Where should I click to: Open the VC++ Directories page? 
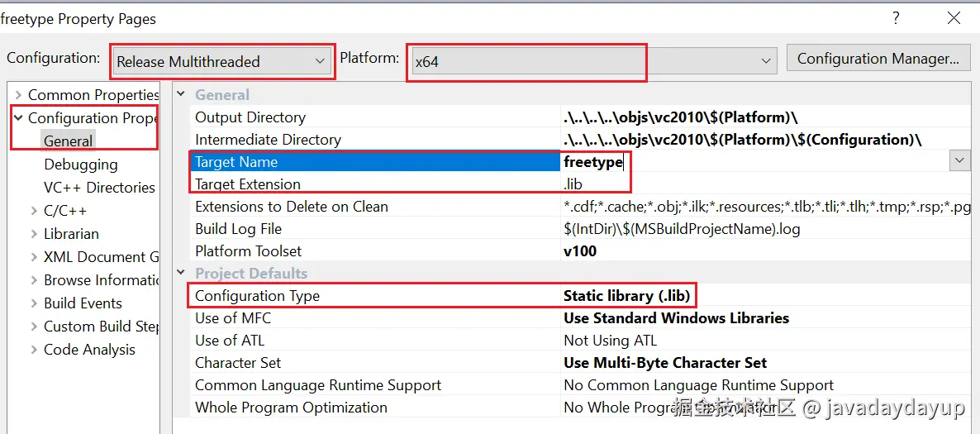click(99, 188)
